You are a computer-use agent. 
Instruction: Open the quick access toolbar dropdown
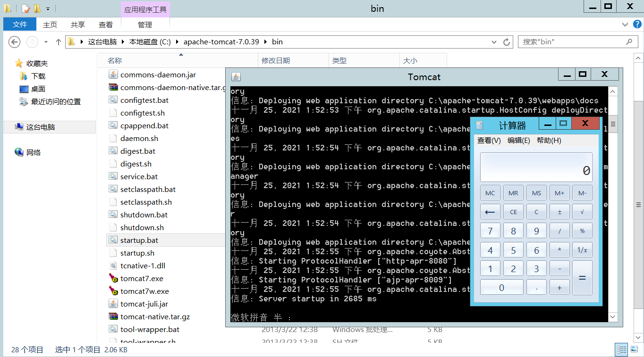[48, 8]
